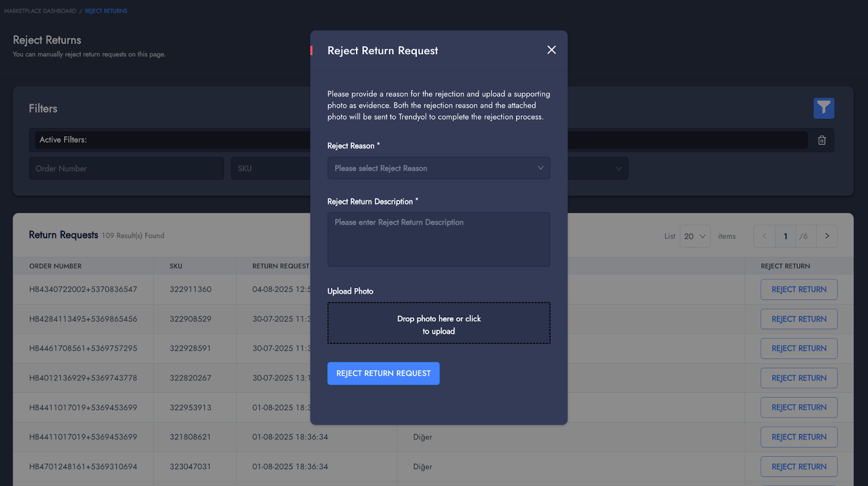This screenshot has height=486, width=868.
Task: Click the Reject Returns breadcrumb
Action: [106, 11]
